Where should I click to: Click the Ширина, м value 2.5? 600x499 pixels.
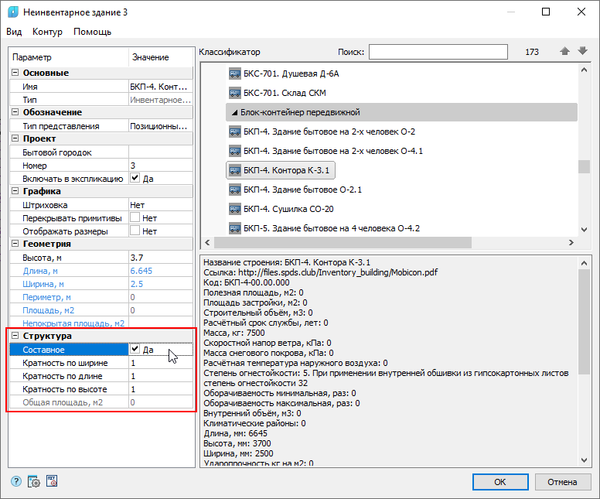[160, 284]
